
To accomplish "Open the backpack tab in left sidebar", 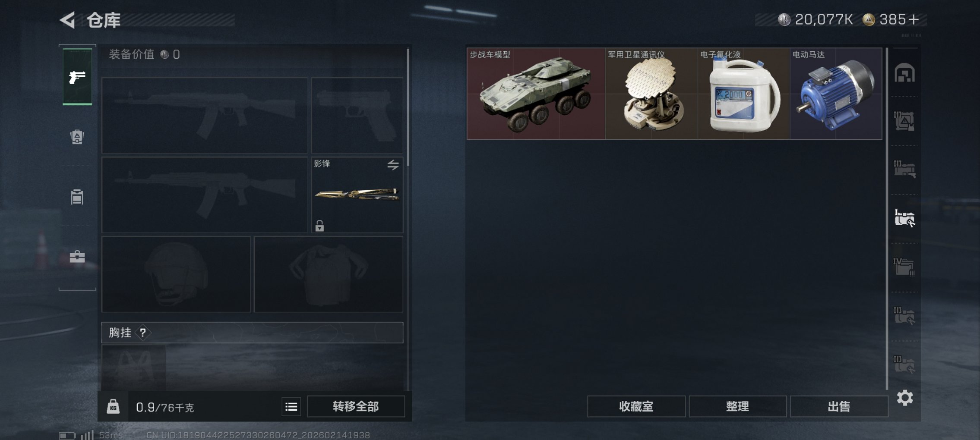I will [77, 137].
